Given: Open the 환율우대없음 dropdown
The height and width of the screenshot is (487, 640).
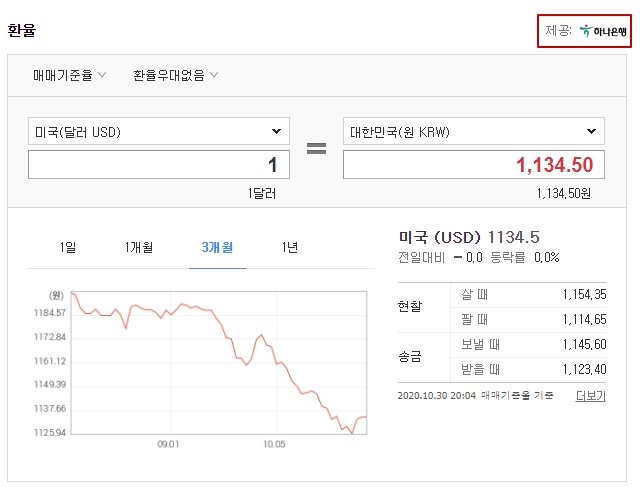Looking at the screenshot, I should [176, 75].
